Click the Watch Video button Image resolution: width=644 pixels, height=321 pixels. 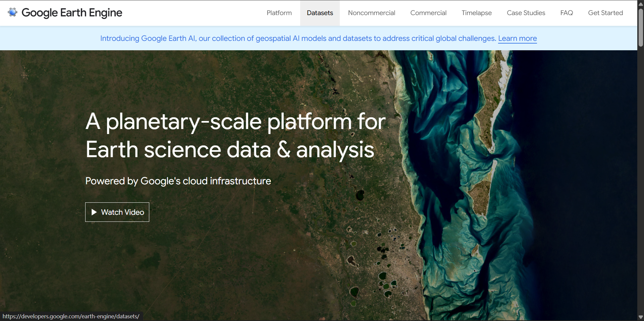click(x=117, y=212)
